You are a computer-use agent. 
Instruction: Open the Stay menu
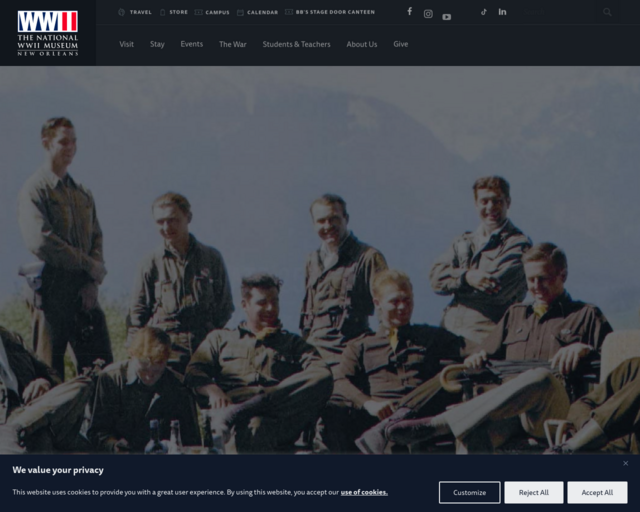157,44
